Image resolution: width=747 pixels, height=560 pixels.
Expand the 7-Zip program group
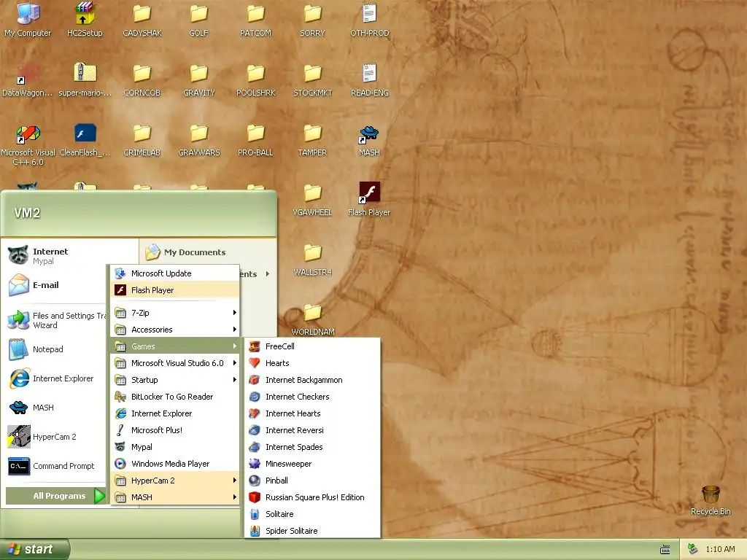click(175, 312)
